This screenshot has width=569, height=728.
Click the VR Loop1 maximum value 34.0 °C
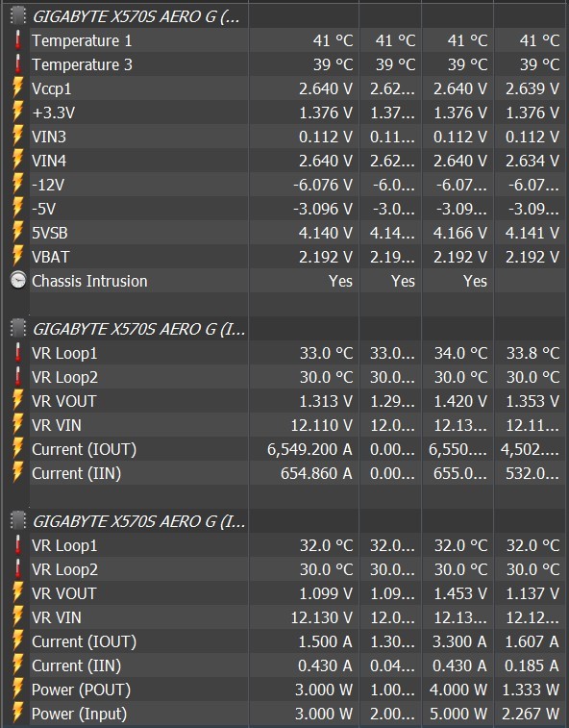tap(460, 353)
